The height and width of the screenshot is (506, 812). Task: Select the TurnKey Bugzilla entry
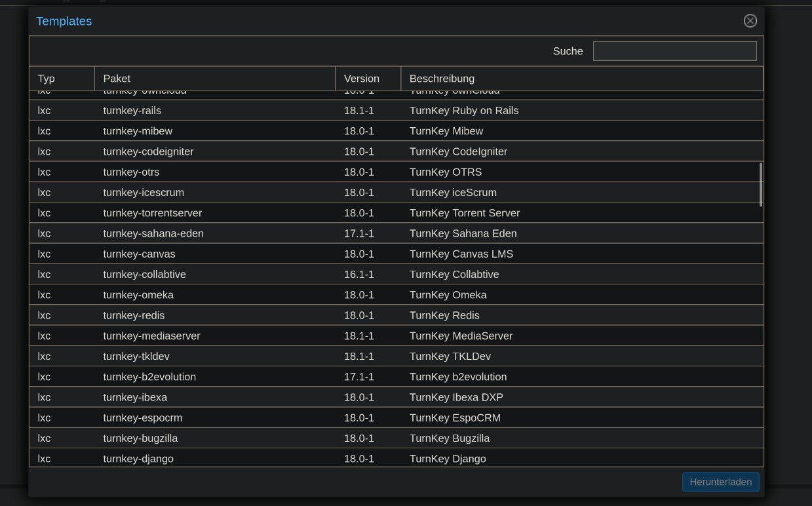point(449,438)
